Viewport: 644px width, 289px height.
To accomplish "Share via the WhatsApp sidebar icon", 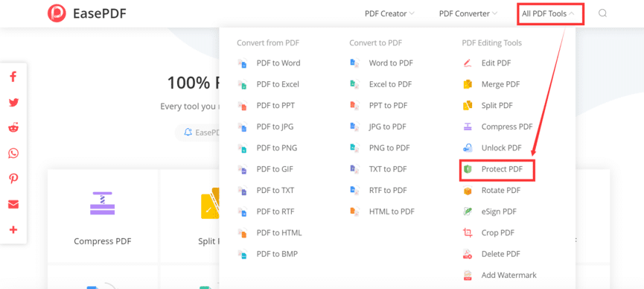I will (x=13, y=153).
